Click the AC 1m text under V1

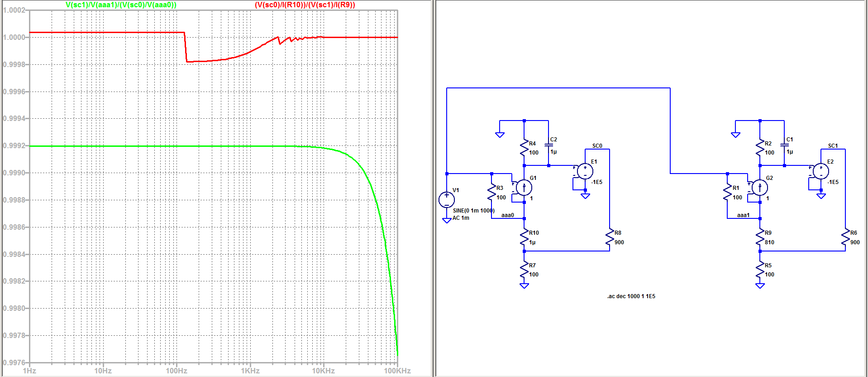click(x=461, y=218)
